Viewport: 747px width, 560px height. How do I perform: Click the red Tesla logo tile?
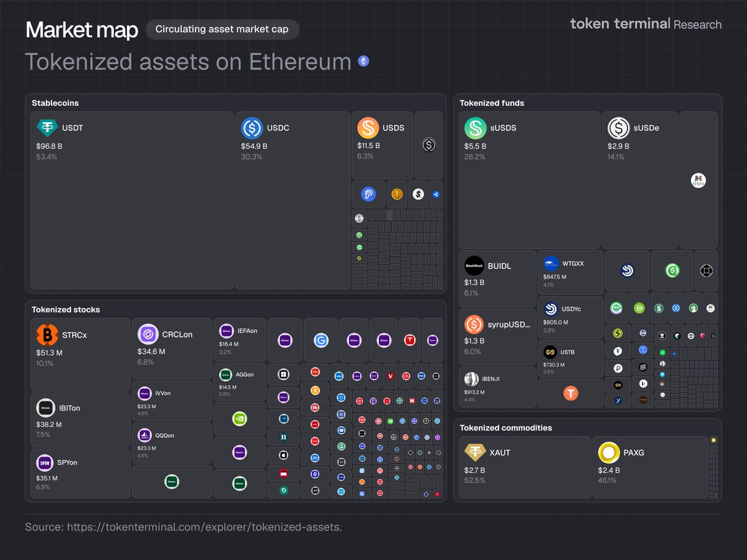pyautogui.click(x=410, y=340)
